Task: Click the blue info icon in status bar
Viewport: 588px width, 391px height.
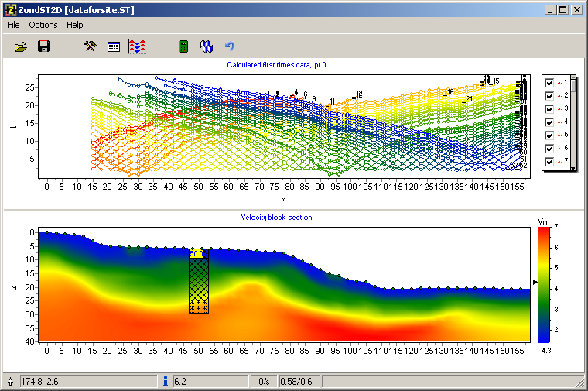Action: (166, 381)
